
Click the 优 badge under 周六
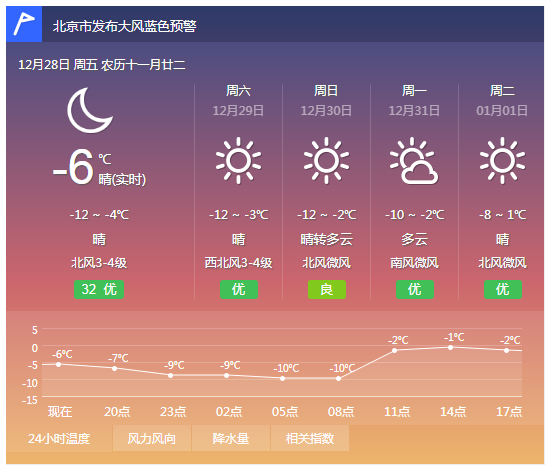(239, 289)
